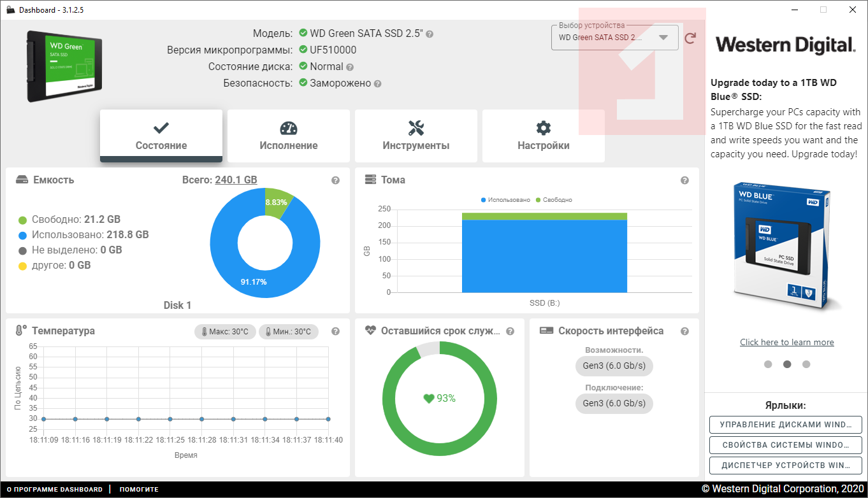Click interface icon beside Скорость интерфейса
The height and width of the screenshot is (498, 868).
coord(546,331)
